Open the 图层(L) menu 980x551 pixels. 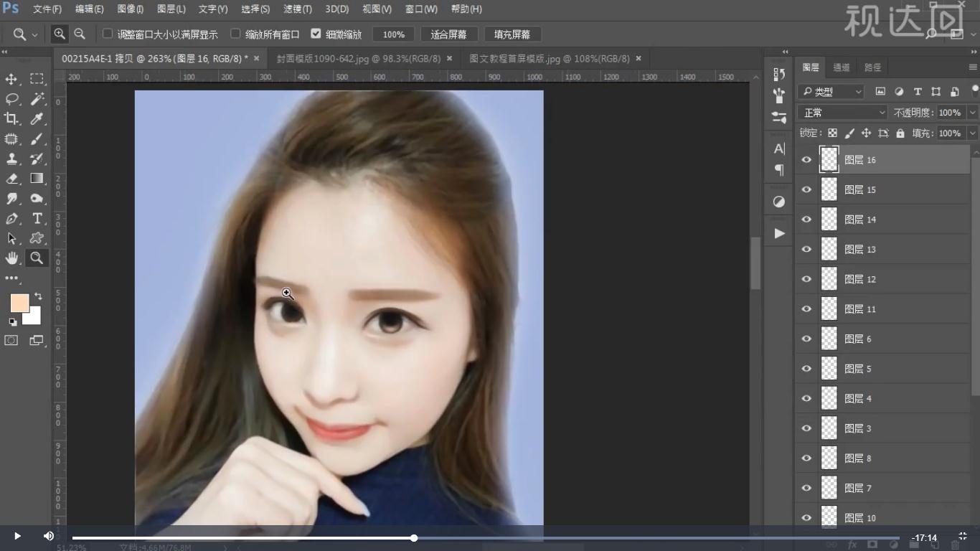[171, 9]
